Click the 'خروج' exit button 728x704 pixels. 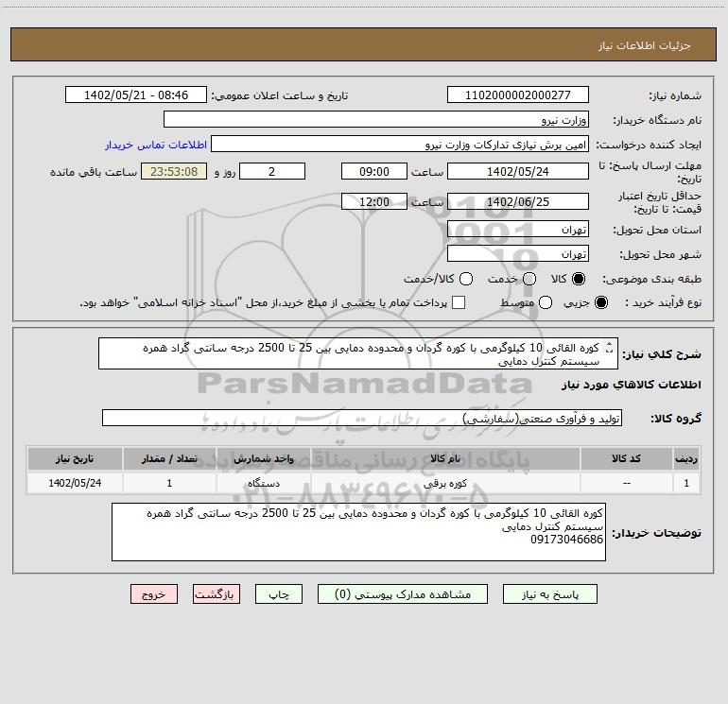click(154, 594)
